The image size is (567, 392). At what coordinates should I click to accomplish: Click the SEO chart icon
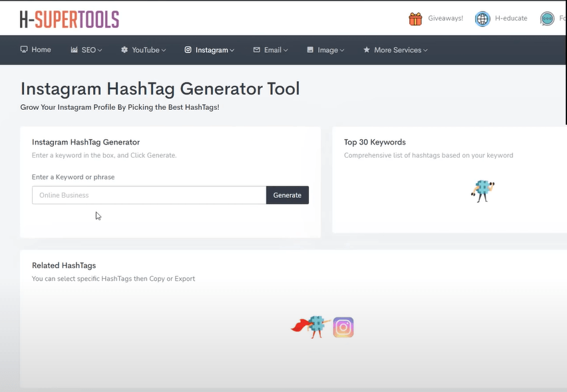click(x=73, y=49)
